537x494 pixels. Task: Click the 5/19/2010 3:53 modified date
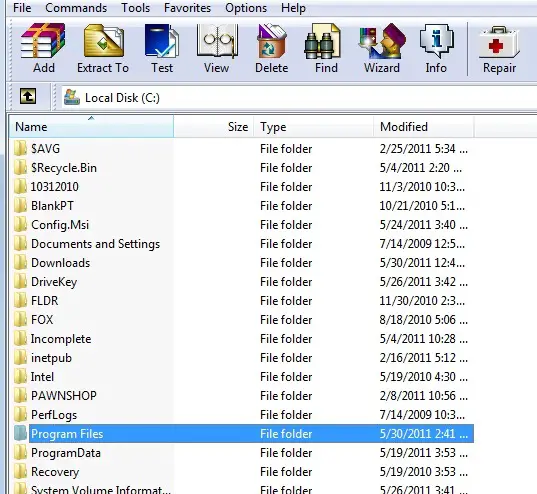point(423,472)
